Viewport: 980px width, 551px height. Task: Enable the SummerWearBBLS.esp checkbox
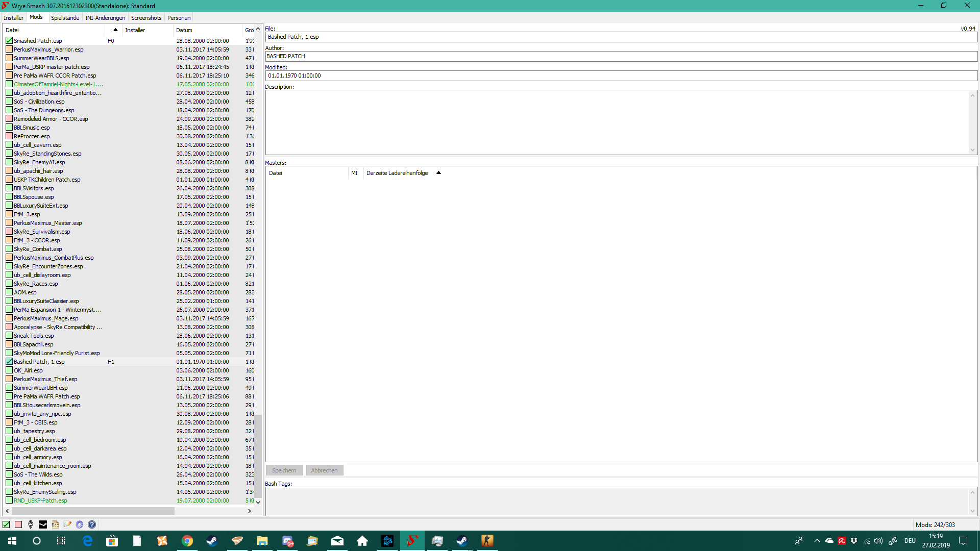(9, 58)
